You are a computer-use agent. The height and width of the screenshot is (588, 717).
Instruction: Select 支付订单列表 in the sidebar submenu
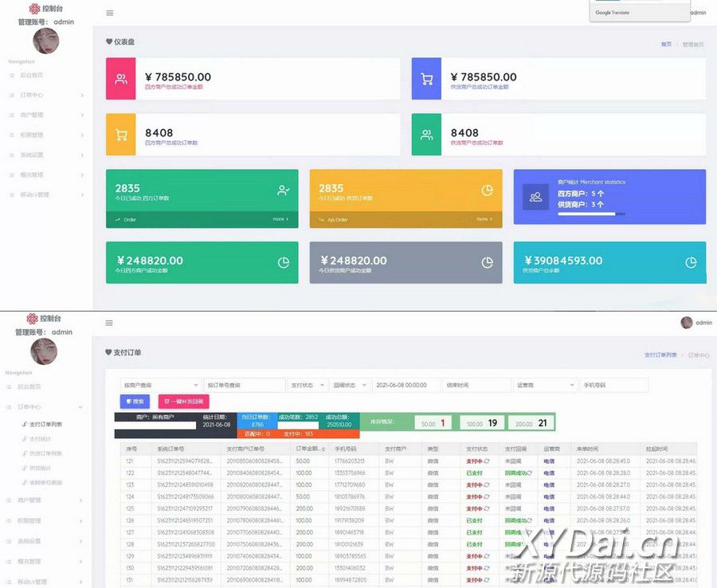[45, 425]
